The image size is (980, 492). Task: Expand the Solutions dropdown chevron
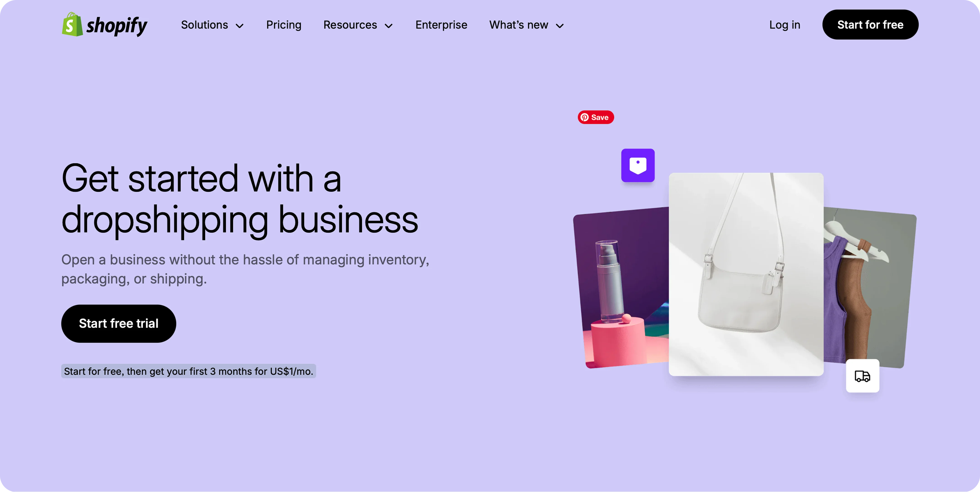(x=239, y=26)
